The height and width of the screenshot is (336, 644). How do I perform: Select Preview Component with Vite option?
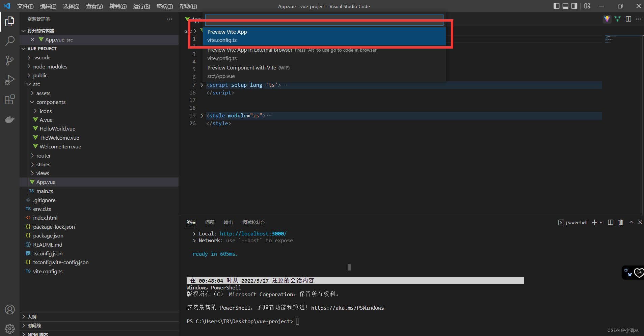point(324,72)
